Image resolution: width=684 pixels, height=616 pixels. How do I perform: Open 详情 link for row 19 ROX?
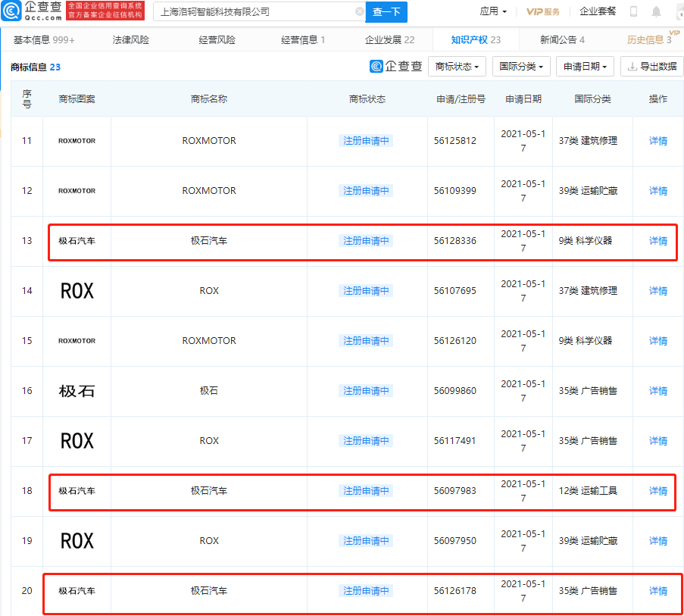point(657,541)
